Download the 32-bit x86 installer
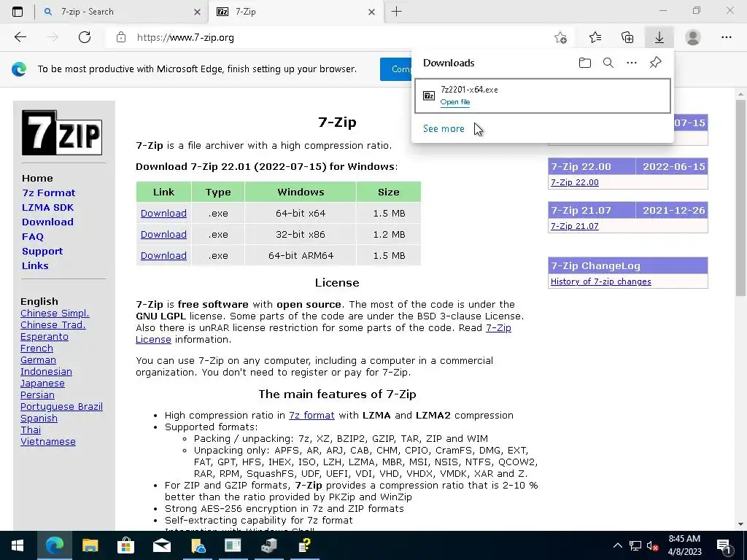Image resolution: width=747 pixels, height=560 pixels. (x=163, y=234)
